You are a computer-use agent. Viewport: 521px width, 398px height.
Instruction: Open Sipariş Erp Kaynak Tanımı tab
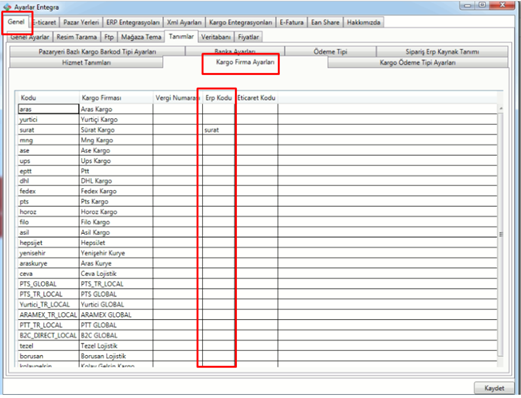442,52
